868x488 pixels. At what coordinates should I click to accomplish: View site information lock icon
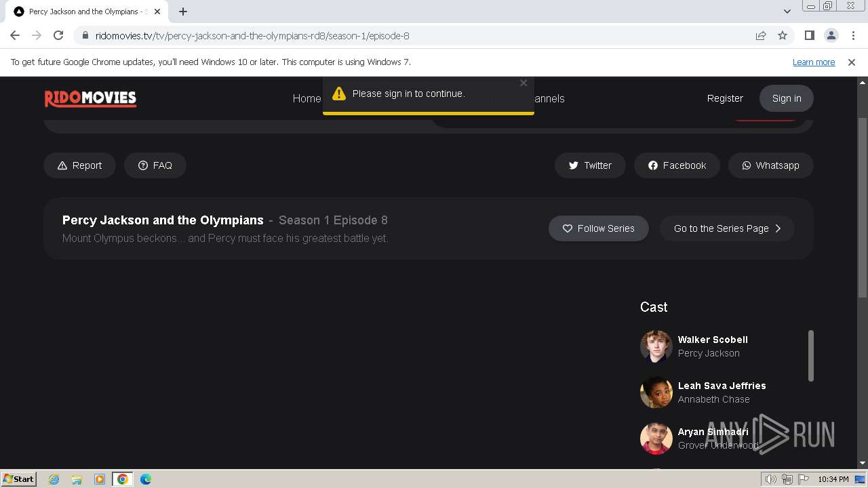[85, 35]
